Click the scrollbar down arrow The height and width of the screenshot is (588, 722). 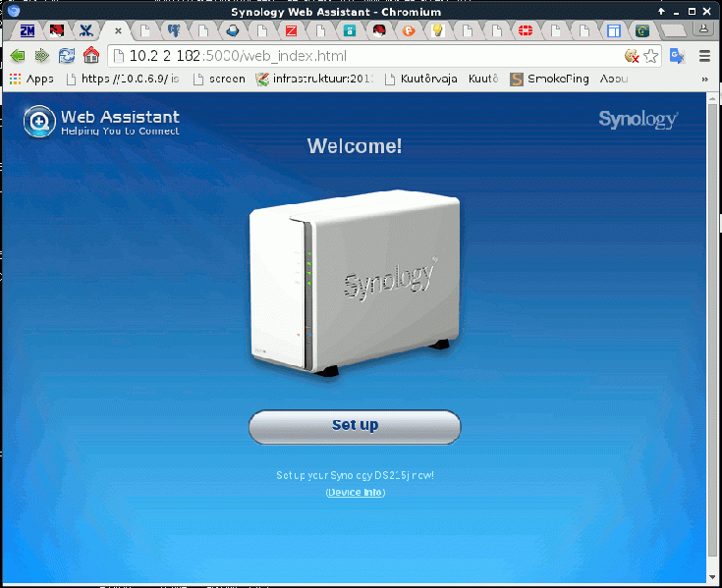click(712, 577)
